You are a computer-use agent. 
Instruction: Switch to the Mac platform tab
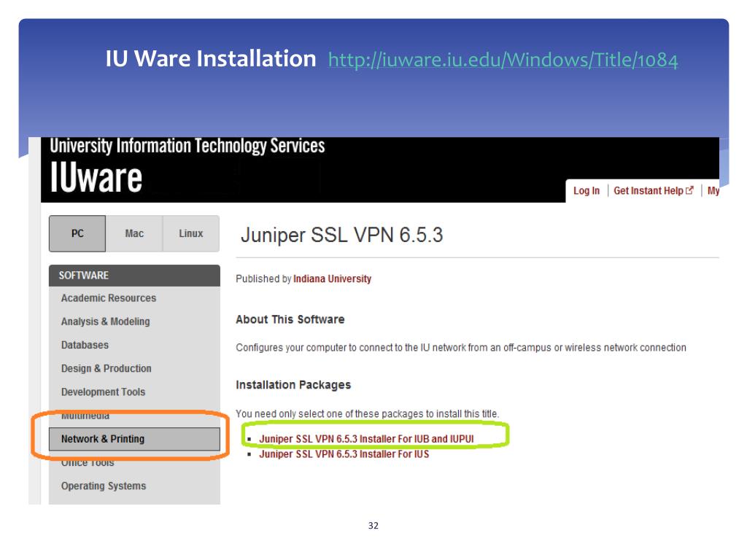[134, 233]
